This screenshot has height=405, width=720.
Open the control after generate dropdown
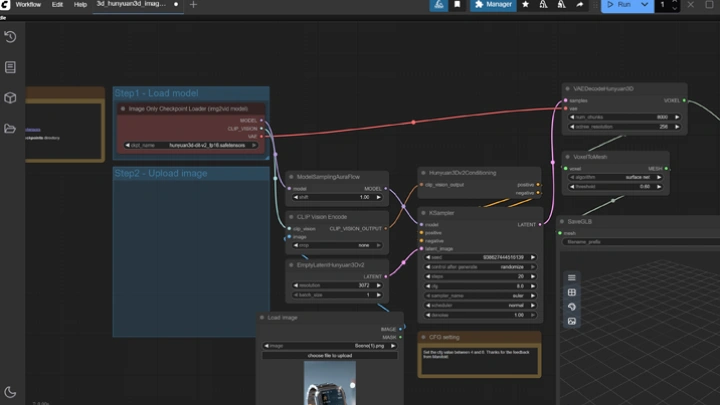[480, 267]
